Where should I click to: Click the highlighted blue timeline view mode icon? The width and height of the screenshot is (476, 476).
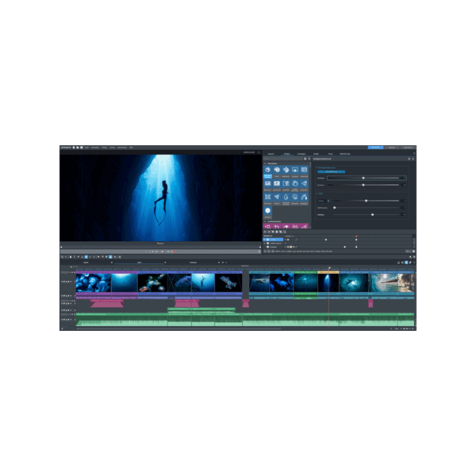pyautogui.click(x=406, y=263)
